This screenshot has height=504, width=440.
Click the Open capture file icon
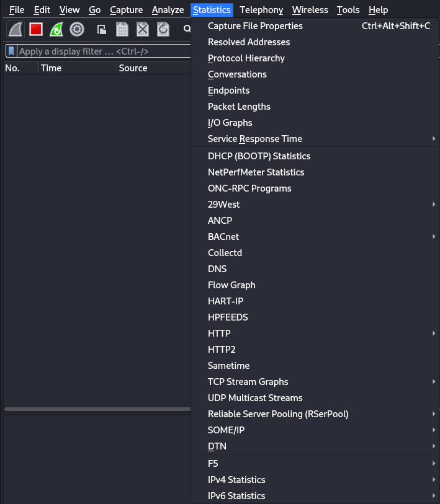[101, 29]
